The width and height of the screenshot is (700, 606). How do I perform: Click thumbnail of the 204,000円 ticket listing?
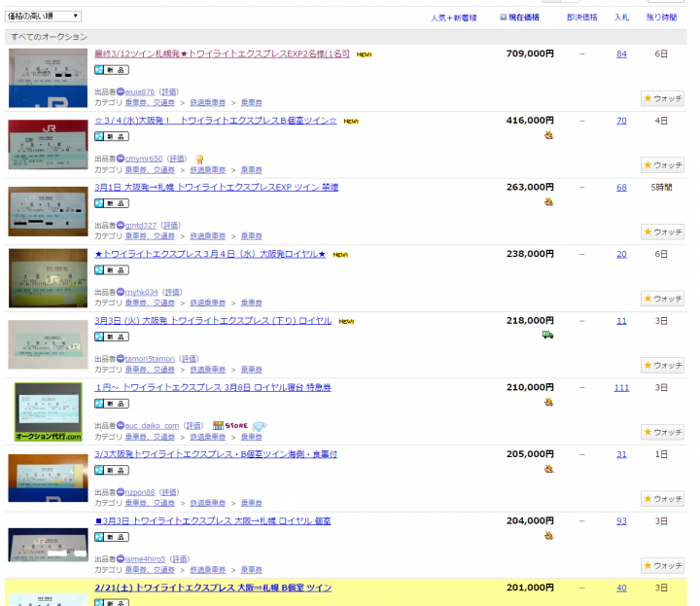[x=48, y=545]
